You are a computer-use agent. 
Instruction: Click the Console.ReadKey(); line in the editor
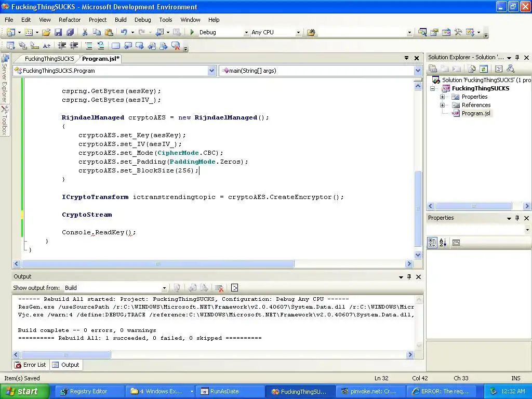coord(99,232)
